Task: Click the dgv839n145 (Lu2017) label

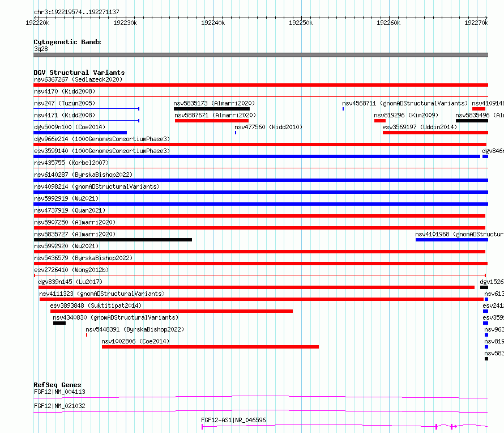Action: point(70,282)
